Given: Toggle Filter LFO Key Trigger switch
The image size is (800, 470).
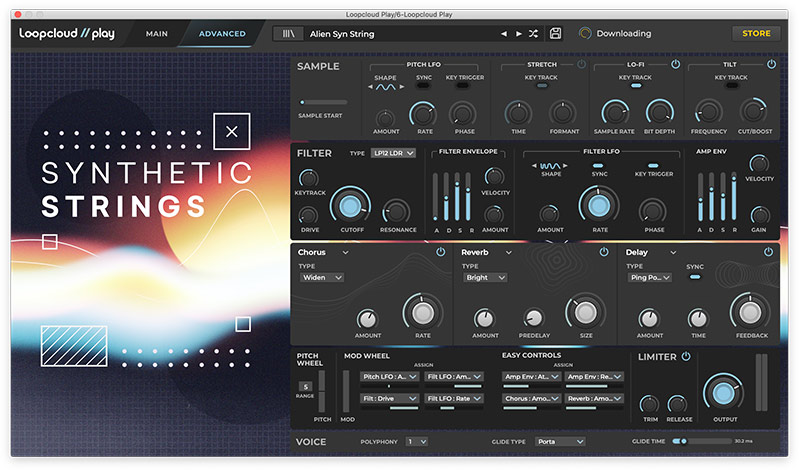Looking at the screenshot, I should (x=653, y=166).
